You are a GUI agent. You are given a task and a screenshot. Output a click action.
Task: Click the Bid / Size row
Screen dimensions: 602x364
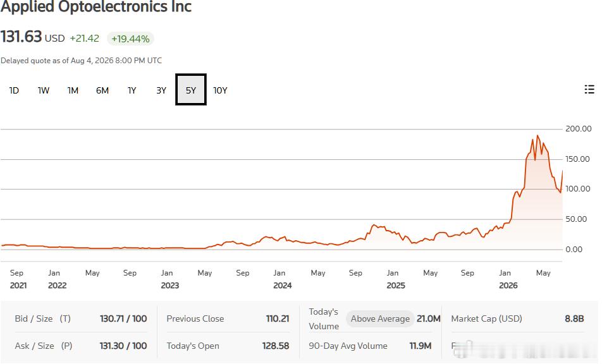[81, 318]
